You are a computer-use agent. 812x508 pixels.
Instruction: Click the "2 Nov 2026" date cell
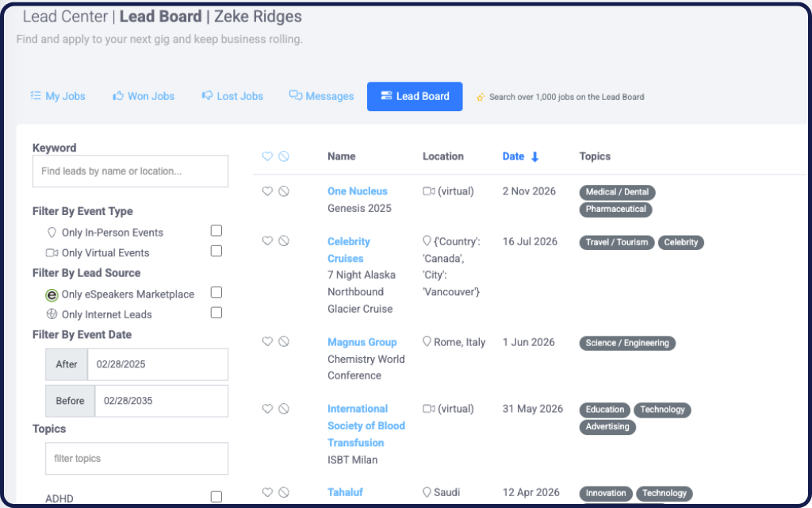529,191
